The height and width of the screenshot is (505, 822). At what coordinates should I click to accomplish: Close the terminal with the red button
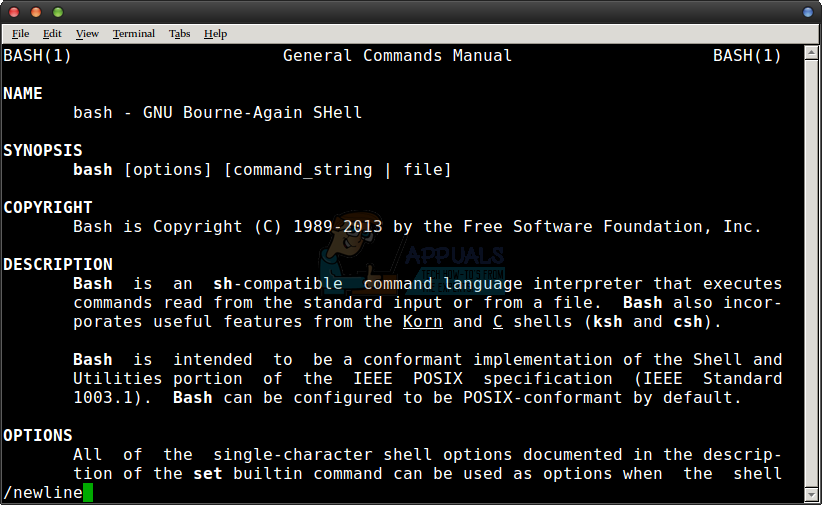click(15, 12)
